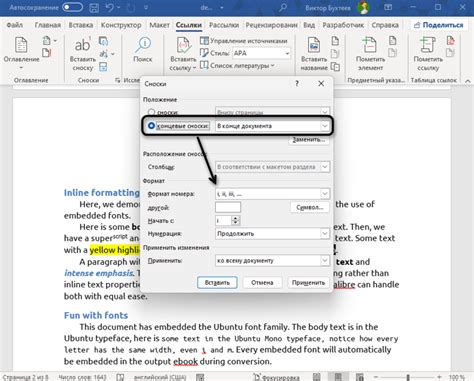Select the сноски radio button
Viewport: 474px width, 381px height.
pyautogui.click(x=151, y=112)
